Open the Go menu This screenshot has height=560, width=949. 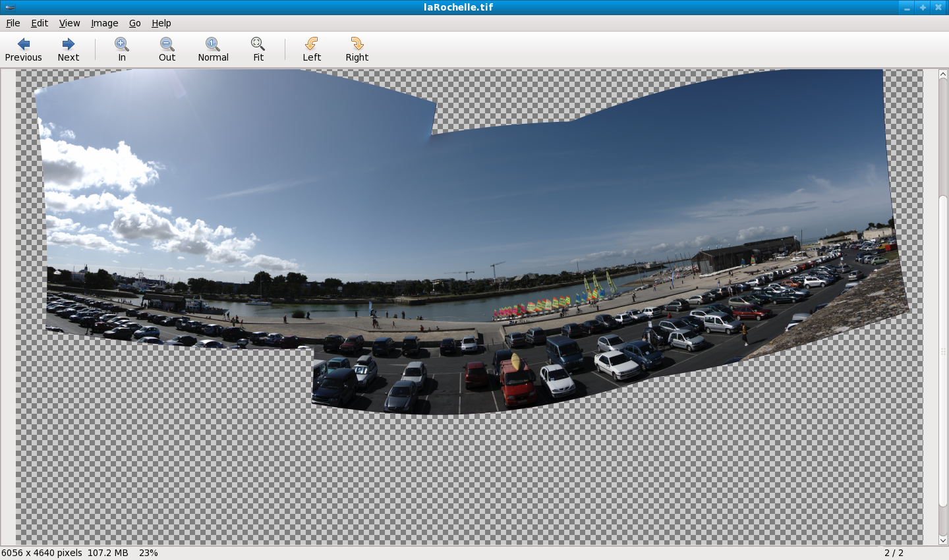[135, 23]
